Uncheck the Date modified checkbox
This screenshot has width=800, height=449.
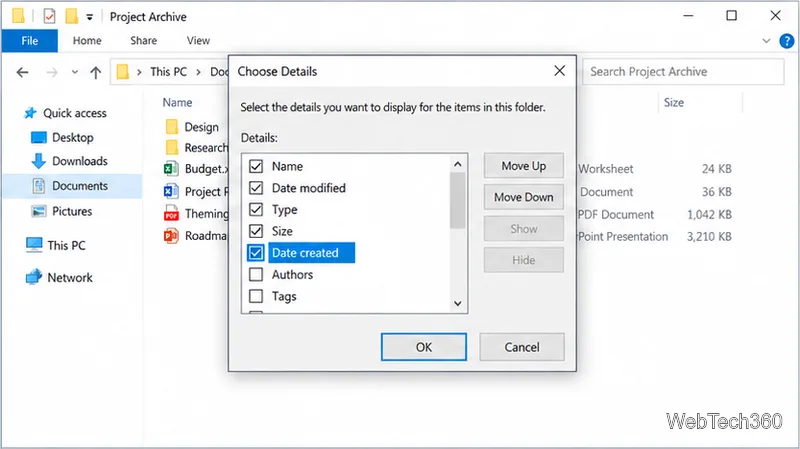(x=256, y=188)
